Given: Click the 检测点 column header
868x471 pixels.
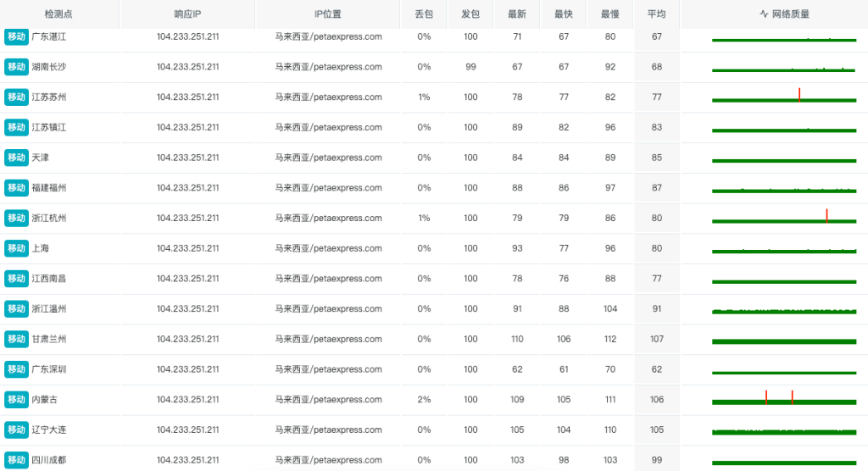Looking at the screenshot, I should click(58, 14).
